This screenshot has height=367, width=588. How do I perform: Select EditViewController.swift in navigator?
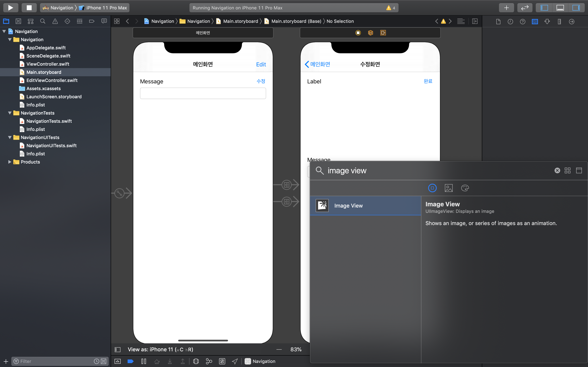point(52,80)
